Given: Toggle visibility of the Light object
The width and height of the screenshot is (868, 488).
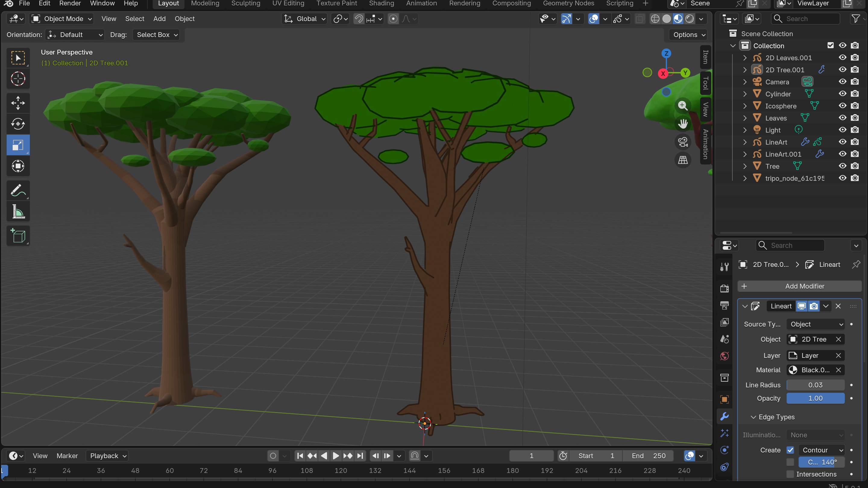Looking at the screenshot, I should click(842, 130).
